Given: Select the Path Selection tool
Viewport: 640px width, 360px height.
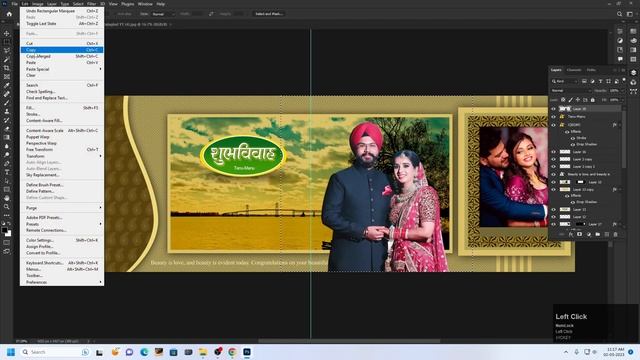Looking at the screenshot, I should tap(7, 181).
